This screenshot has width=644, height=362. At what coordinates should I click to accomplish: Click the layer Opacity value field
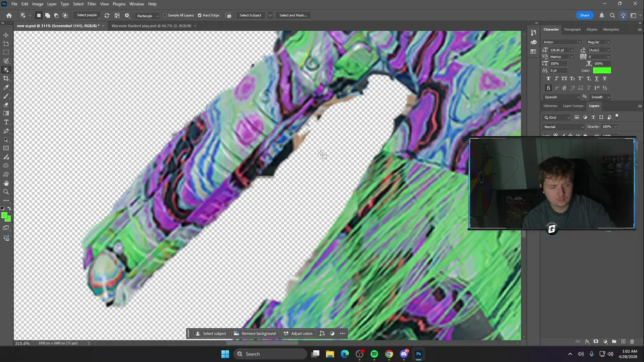(607, 127)
